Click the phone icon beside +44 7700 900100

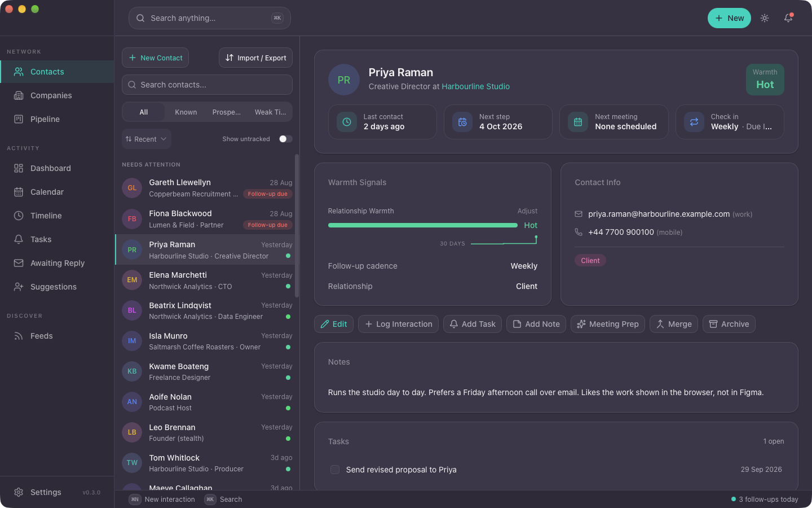[579, 232]
